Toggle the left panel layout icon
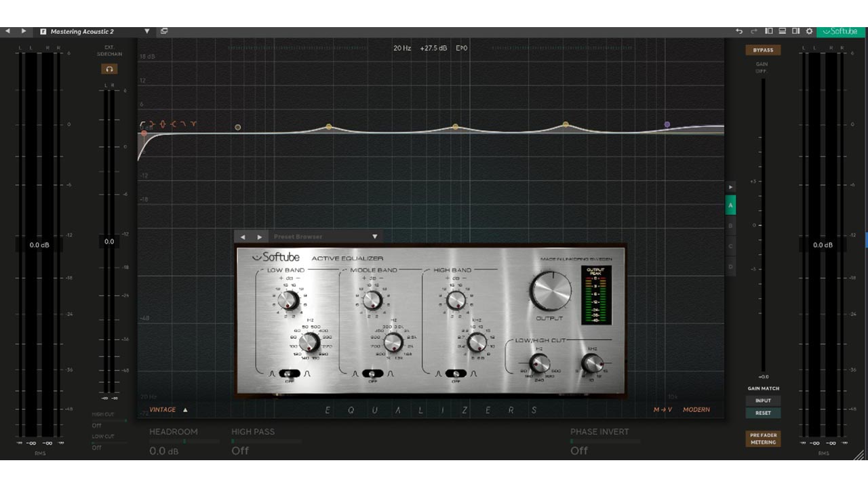Screen dimensions: 868x488 (769, 31)
